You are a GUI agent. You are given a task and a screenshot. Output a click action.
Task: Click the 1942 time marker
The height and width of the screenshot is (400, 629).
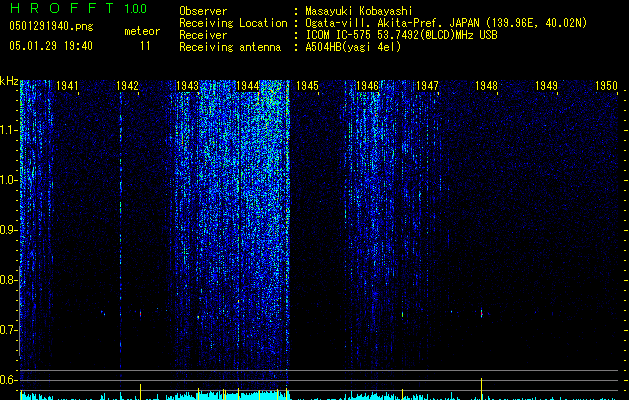tap(127, 86)
